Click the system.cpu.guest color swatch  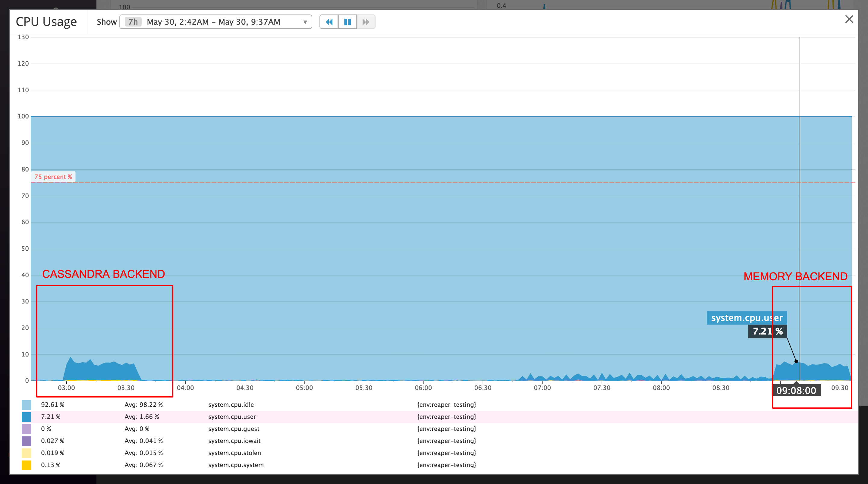(x=27, y=429)
